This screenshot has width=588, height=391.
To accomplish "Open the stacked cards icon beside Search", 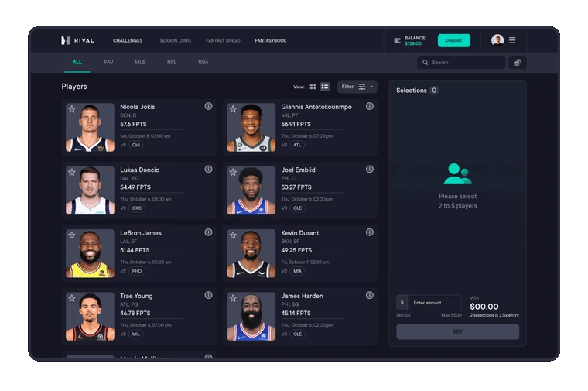I will click(518, 62).
